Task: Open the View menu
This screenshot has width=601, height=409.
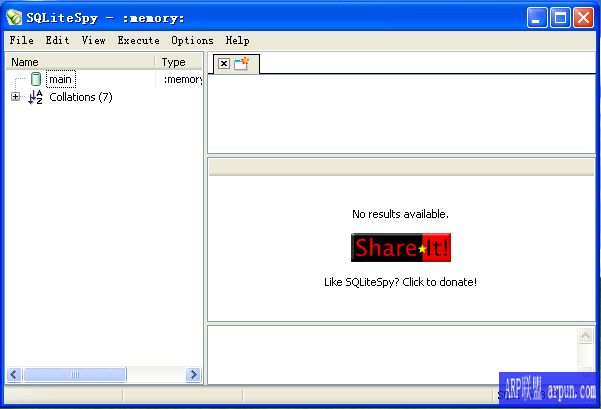Action: click(94, 40)
